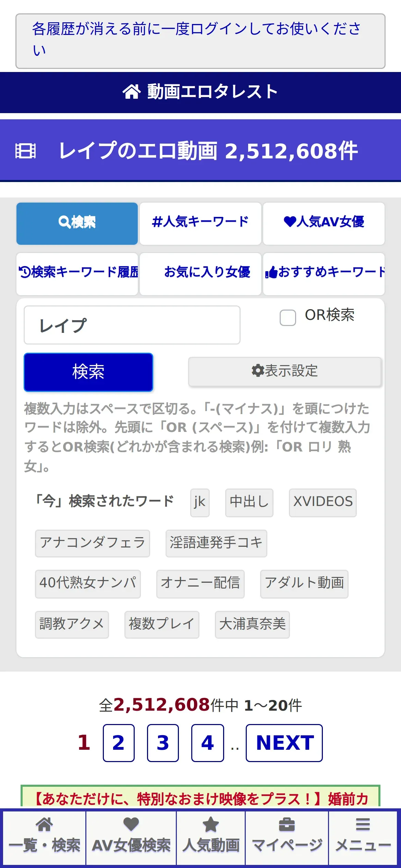The height and width of the screenshot is (868, 401).
Task: Click the login notice banner at top
Action: click(200, 41)
